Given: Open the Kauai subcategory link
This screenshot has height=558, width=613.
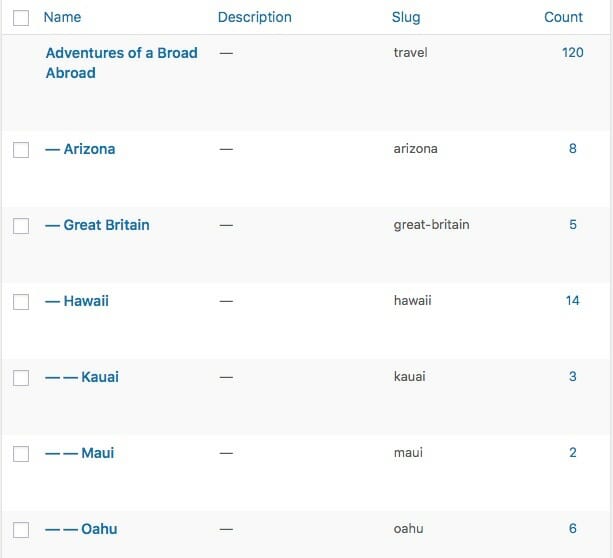Looking at the screenshot, I should coord(100,377).
